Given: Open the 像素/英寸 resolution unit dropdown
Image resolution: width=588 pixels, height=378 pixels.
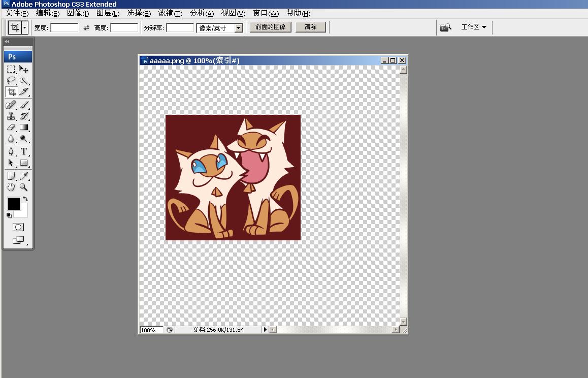Looking at the screenshot, I should click(x=239, y=28).
